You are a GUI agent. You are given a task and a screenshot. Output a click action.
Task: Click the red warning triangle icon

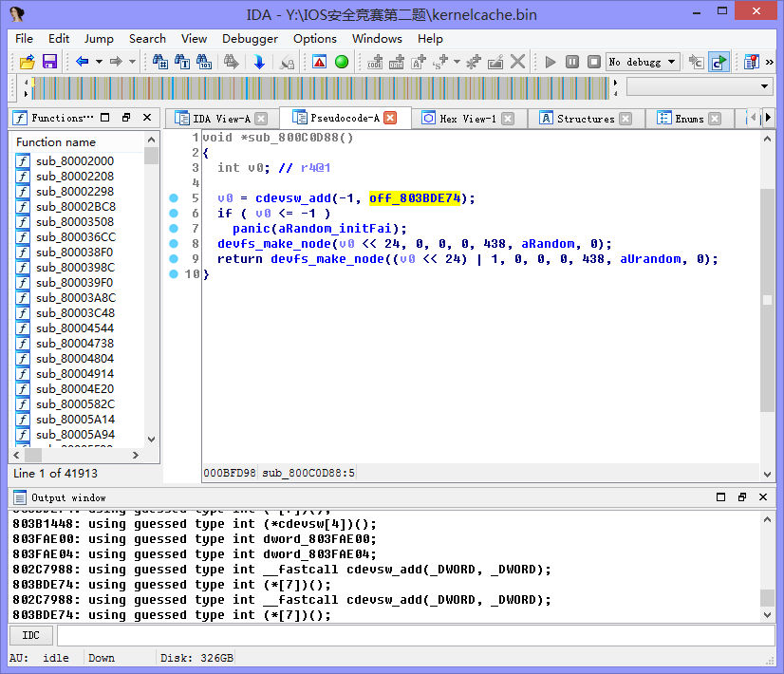pos(320,62)
